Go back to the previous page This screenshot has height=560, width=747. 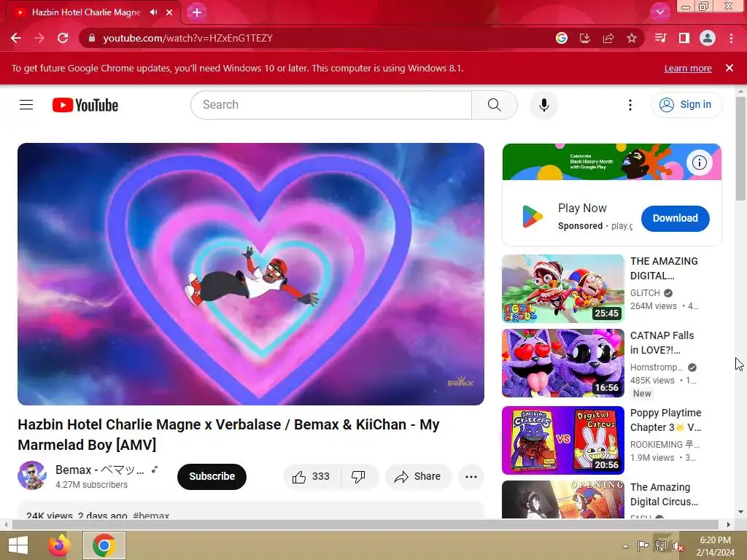pos(16,38)
